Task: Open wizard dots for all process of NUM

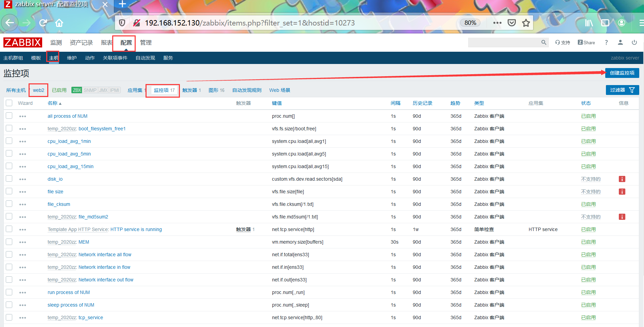Action: [23, 116]
